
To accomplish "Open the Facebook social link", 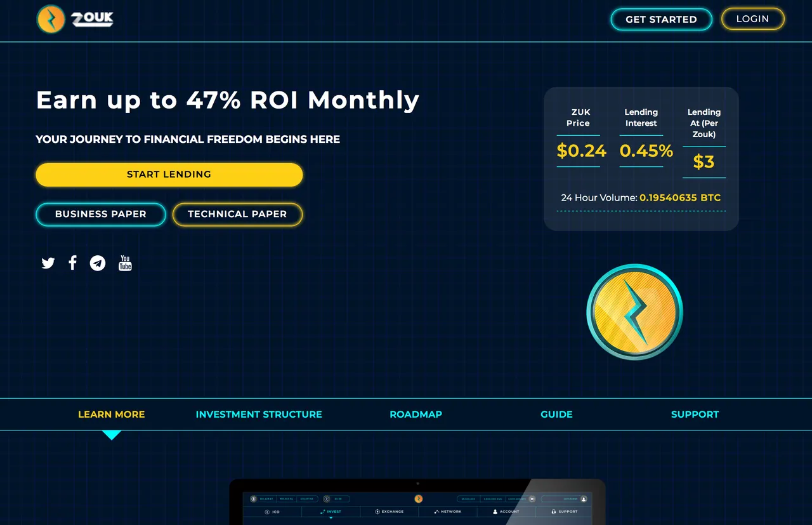I will tap(72, 263).
